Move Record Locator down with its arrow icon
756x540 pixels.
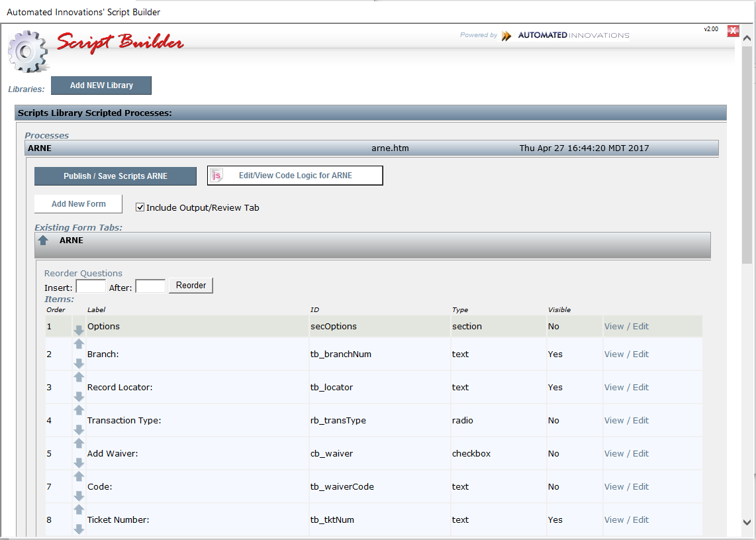click(x=79, y=397)
